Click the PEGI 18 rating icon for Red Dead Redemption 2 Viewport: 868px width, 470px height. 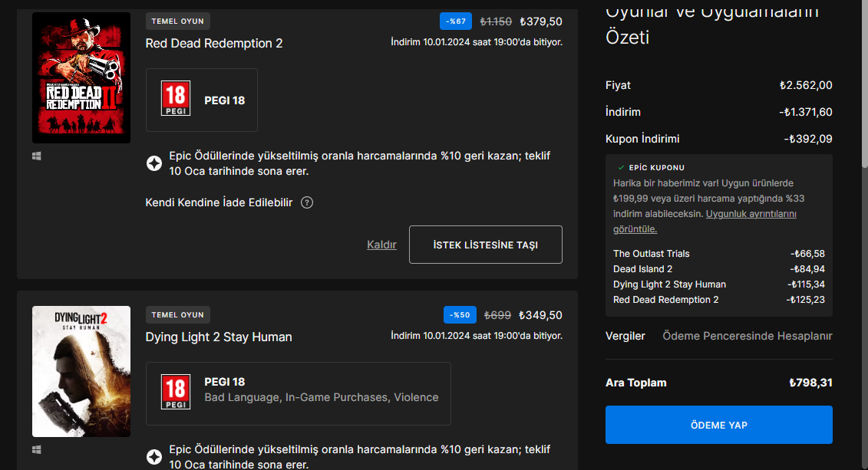[175, 100]
